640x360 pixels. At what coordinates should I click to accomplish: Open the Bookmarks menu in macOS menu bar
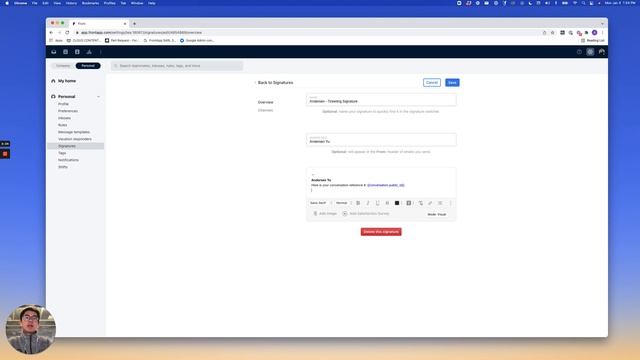coord(90,3)
